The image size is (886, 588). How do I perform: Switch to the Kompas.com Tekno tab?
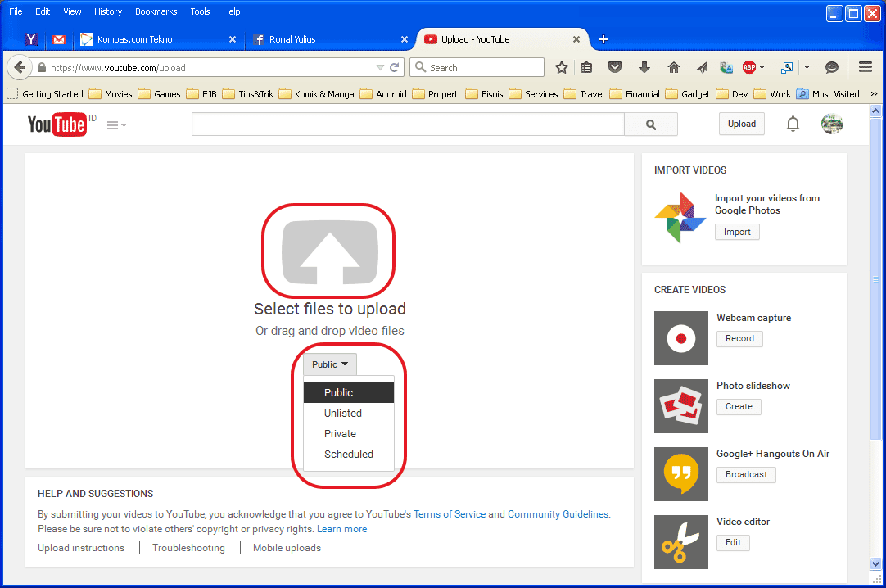(x=158, y=39)
